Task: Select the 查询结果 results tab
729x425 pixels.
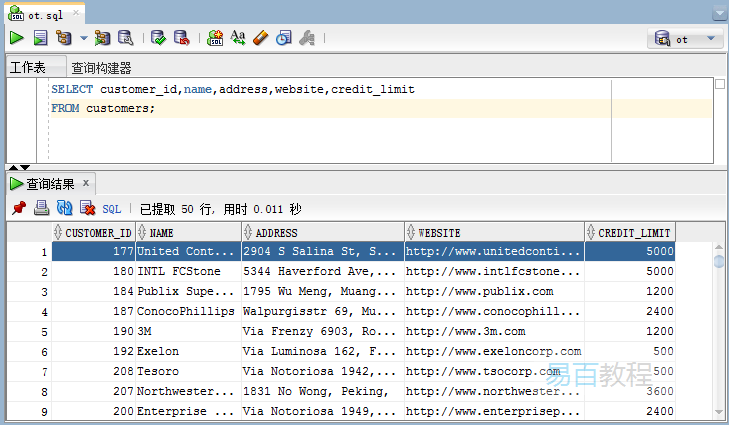Action: (x=49, y=184)
